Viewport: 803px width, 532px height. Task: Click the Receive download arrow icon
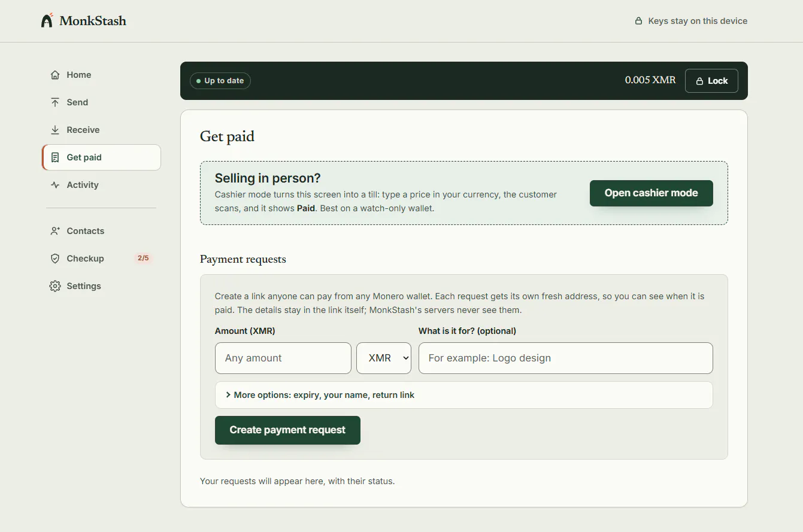tap(55, 130)
